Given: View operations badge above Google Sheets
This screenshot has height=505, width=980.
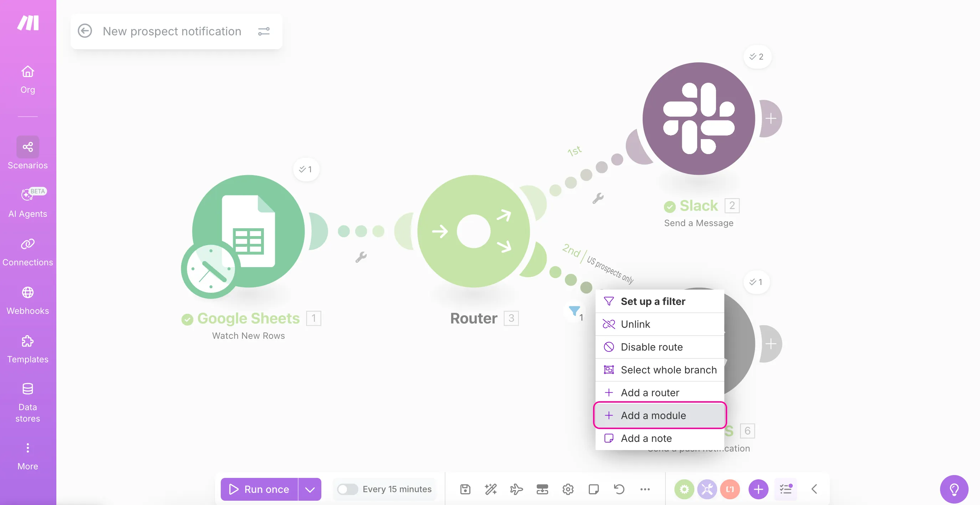Looking at the screenshot, I should [306, 169].
